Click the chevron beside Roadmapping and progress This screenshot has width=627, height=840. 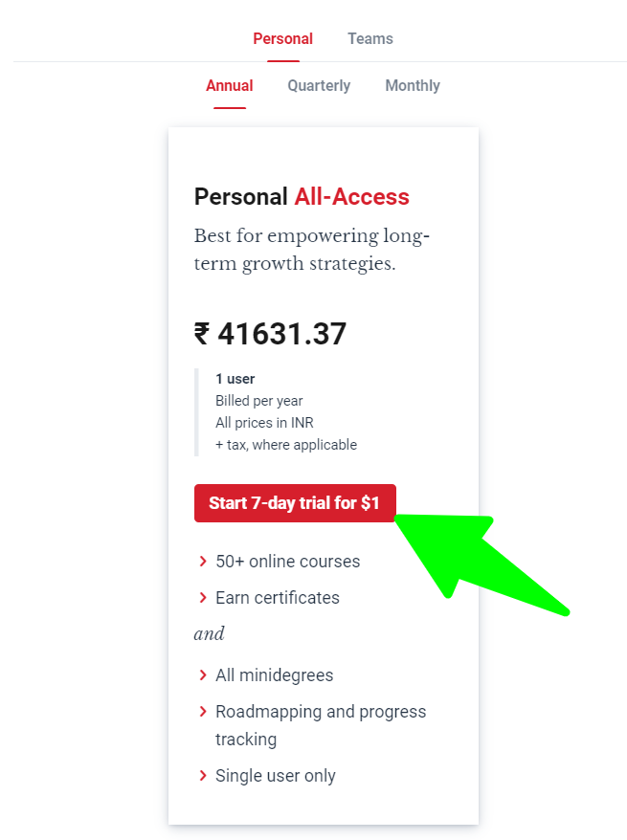pos(203,712)
